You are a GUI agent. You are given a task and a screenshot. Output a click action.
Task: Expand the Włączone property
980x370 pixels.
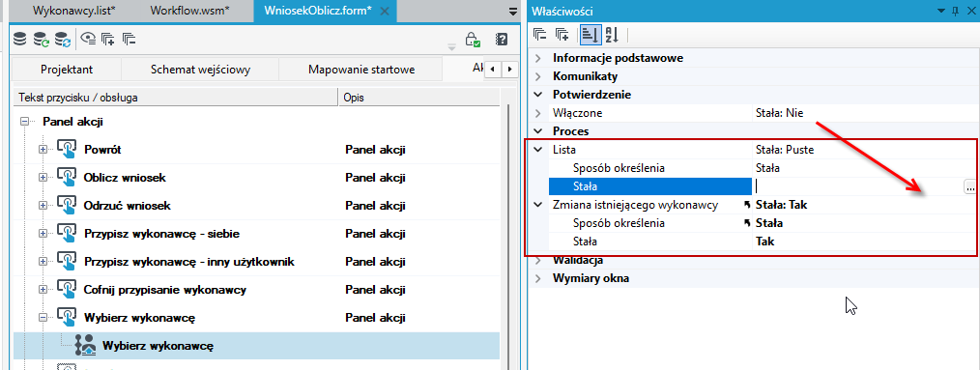point(538,113)
